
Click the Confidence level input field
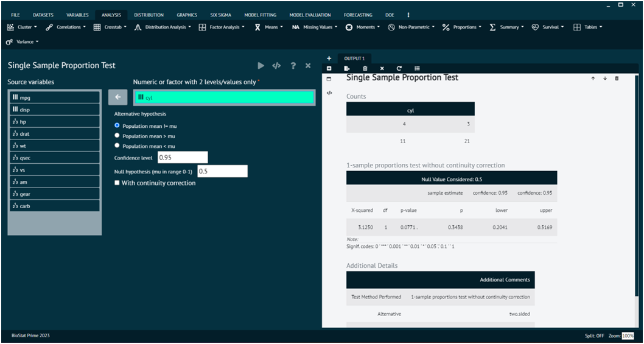(183, 158)
